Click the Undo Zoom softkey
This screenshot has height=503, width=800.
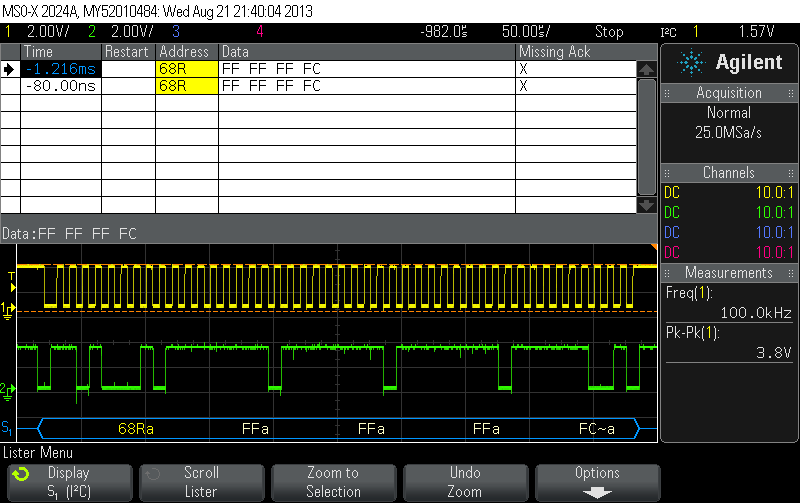click(465, 482)
